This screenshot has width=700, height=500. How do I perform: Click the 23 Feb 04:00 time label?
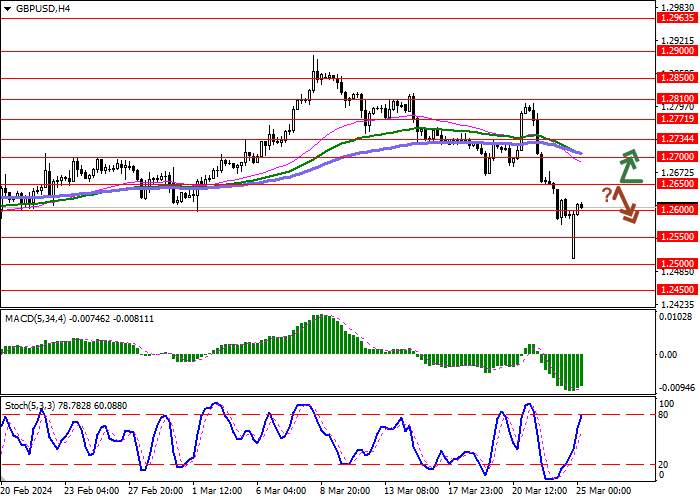[x=92, y=491]
